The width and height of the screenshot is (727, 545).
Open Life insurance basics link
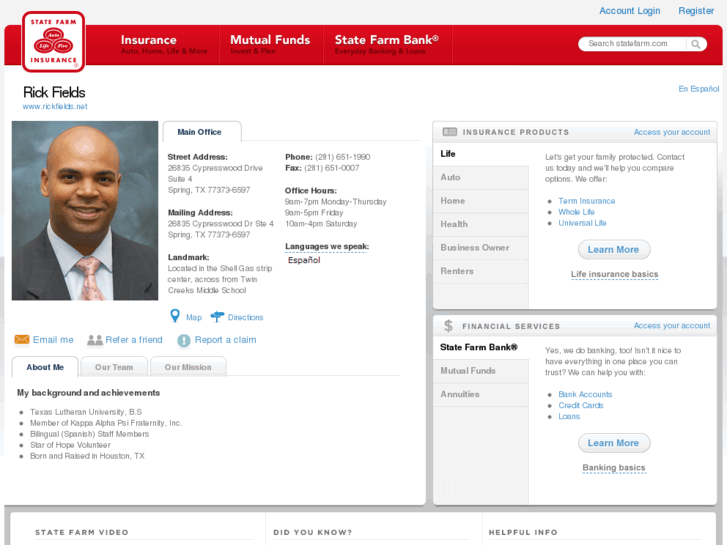coord(614,274)
